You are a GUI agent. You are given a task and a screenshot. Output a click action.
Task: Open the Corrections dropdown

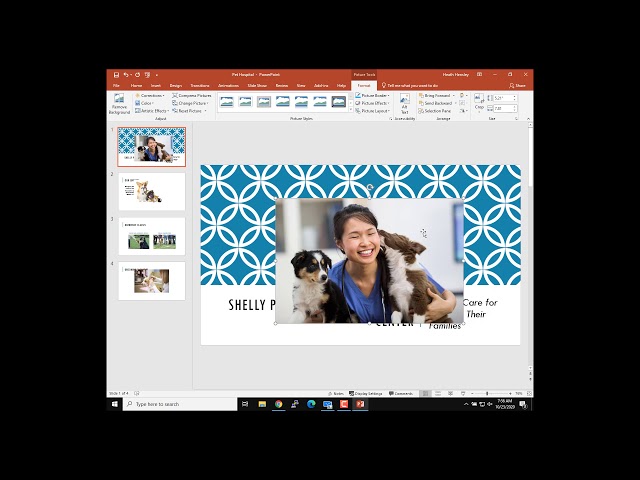tap(150, 96)
